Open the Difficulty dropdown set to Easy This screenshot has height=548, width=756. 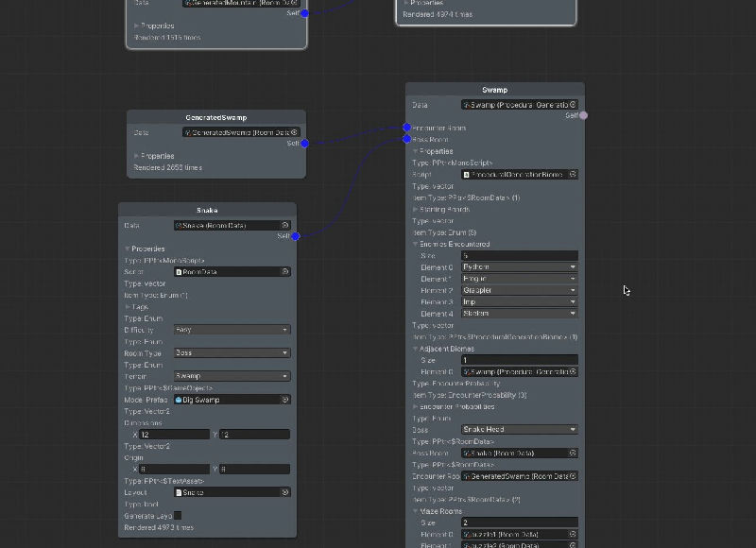(232, 330)
